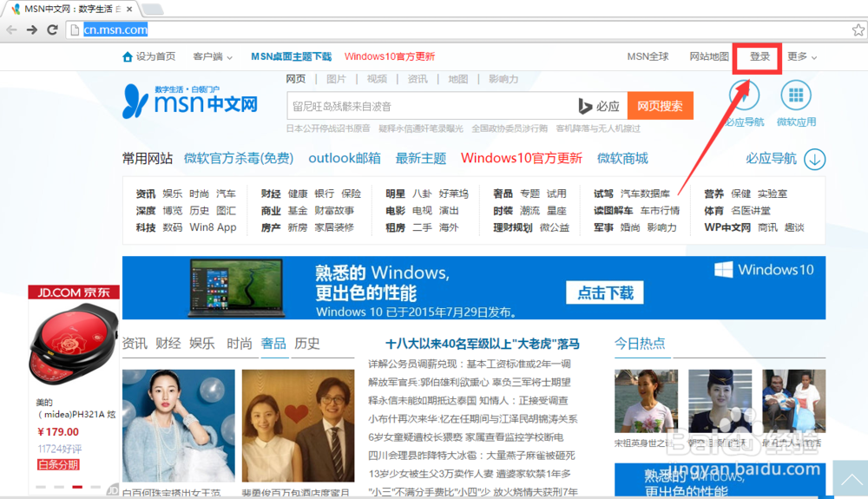Open the WP中文网 link
The image size is (868, 499).
[x=727, y=227]
